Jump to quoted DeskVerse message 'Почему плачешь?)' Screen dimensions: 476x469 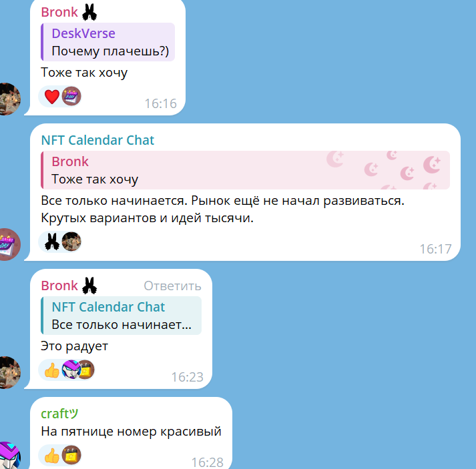click(107, 42)
